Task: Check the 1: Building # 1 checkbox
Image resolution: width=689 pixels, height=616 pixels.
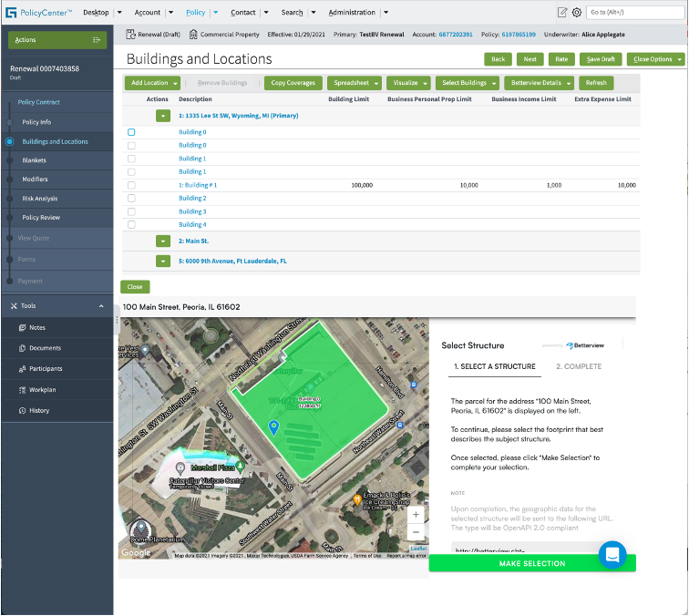Action: [131, 185]
